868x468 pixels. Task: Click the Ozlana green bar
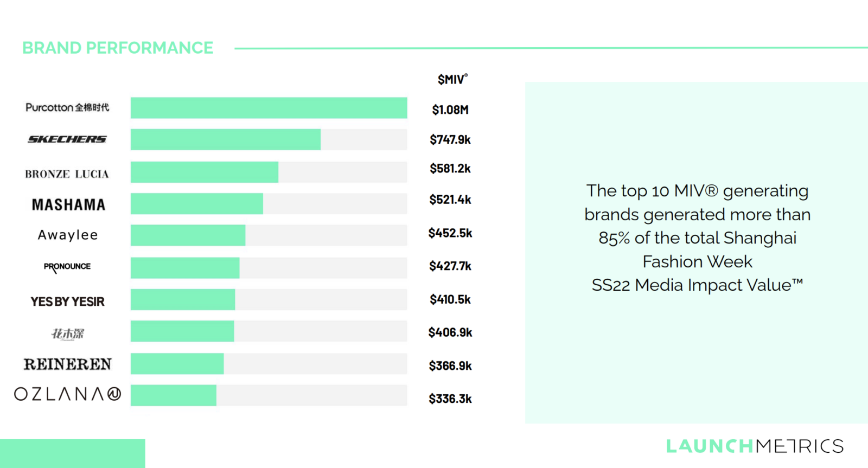coord(173,395)
